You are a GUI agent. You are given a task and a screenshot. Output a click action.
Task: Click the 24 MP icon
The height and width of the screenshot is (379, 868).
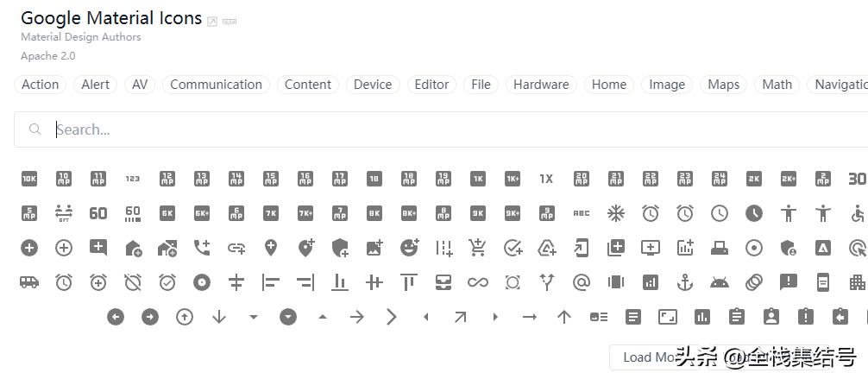point(719,179)
